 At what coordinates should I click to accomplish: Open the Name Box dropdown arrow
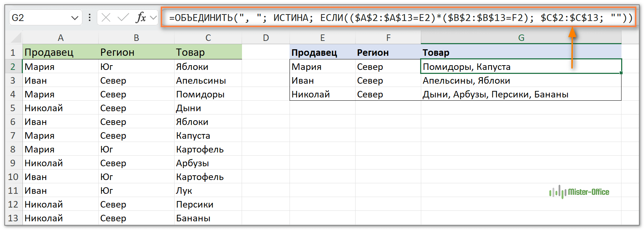(75, 18)
